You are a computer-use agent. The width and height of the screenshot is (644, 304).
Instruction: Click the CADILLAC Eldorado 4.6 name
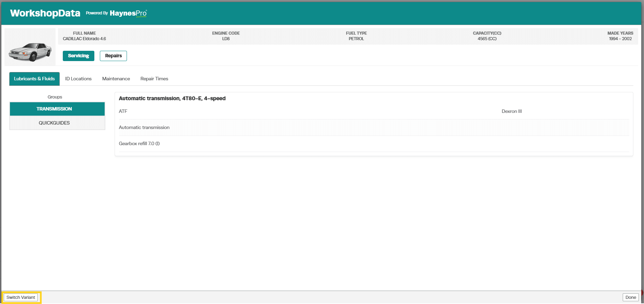click(84, 39)
